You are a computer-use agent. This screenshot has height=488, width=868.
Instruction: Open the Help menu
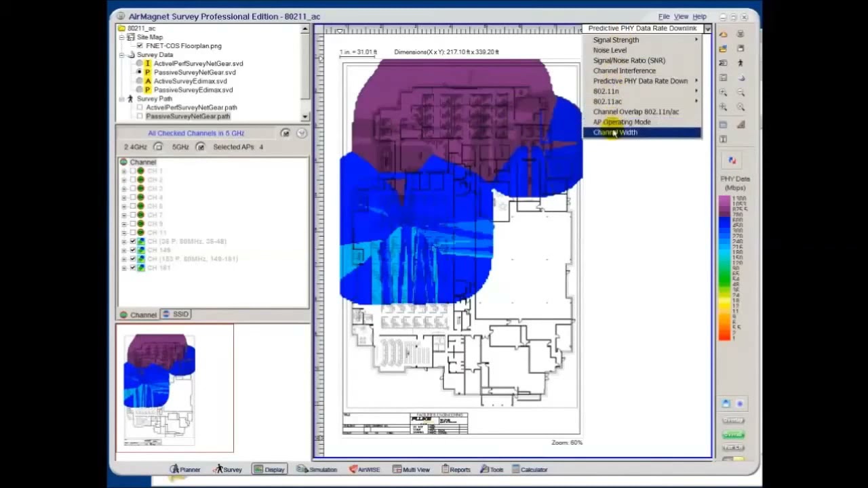point(699,16)
